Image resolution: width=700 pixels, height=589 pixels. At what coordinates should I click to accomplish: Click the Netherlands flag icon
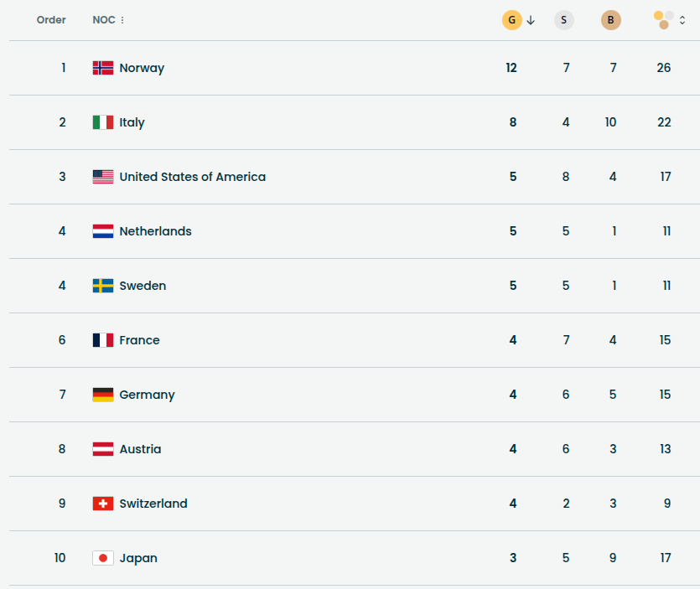click(102, 231)
